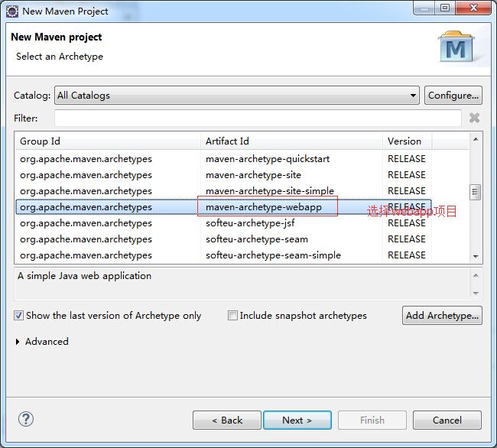
Task: Select softeu-archetype-seam row
Action: click(x=223, y=239)
